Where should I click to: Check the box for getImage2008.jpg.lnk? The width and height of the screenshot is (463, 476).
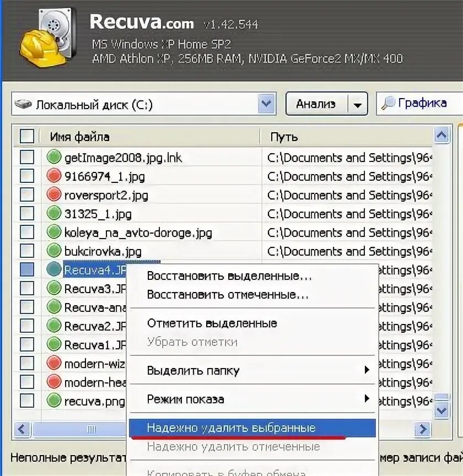[x=27, y=157]
